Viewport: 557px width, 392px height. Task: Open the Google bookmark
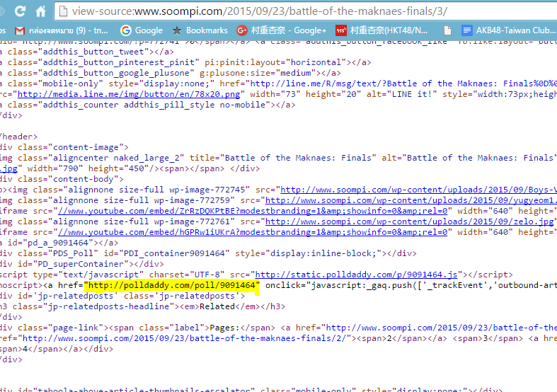142,30
